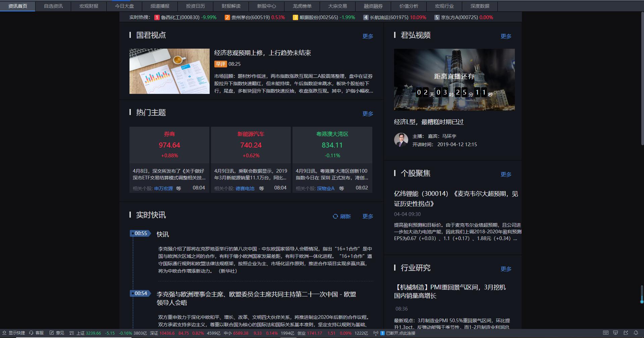Click 刷新 to refresh real-time news

point(342,216)
